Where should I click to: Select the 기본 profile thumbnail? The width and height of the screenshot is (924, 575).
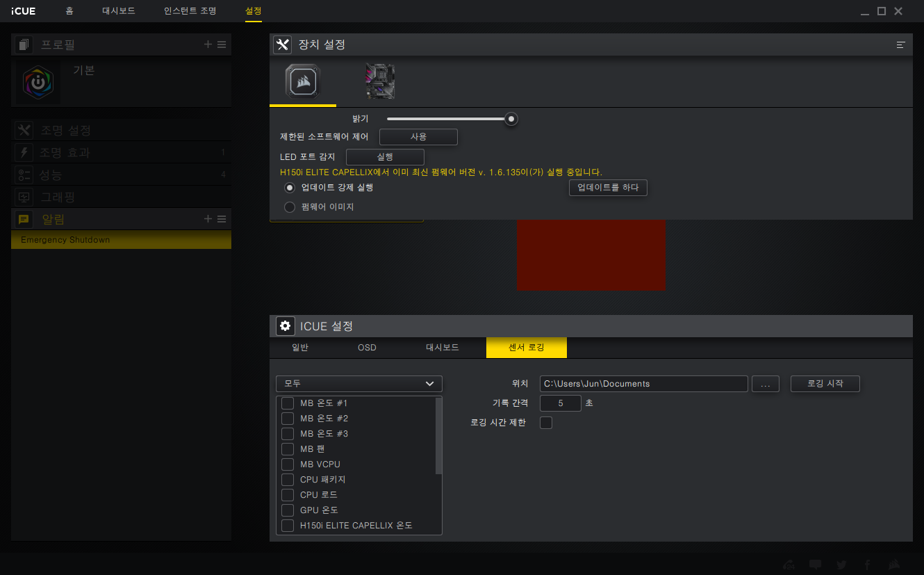tap(37, 82)
